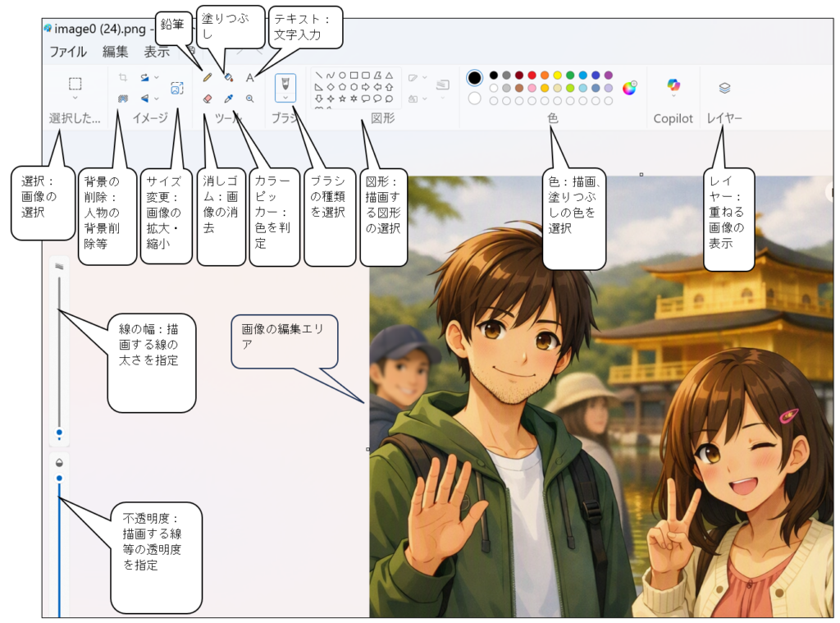Click the brush tool icon
840x623 pixels.
pyautogui.click(x=285, y=84)
